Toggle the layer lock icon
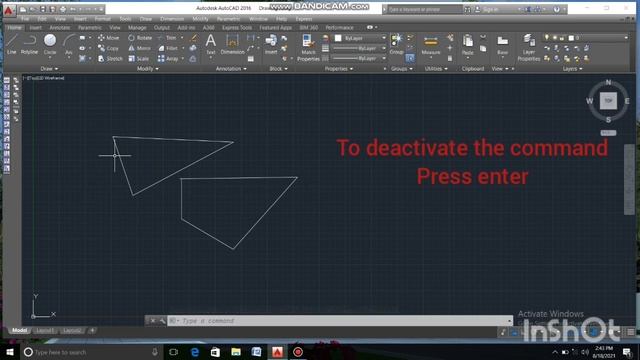Screen dimensions: 640x360 click(x=562, y=38)
